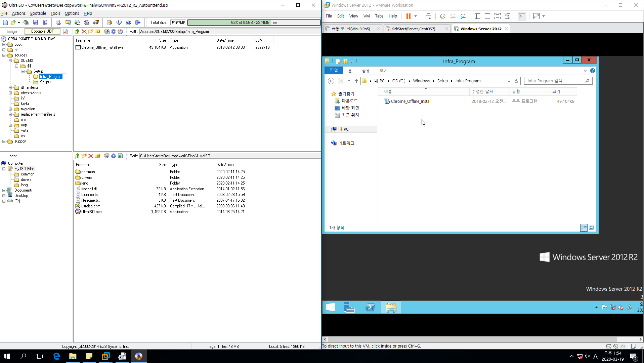Expand dlmanifests folder node
The height and width of the screenshot is (363, 644).
point(10,87)
